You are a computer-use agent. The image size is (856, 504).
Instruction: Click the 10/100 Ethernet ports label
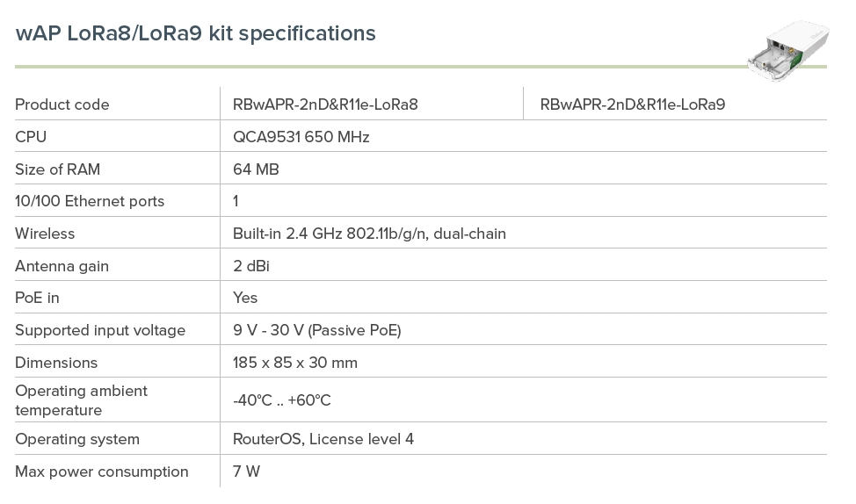tap(90, 201)
